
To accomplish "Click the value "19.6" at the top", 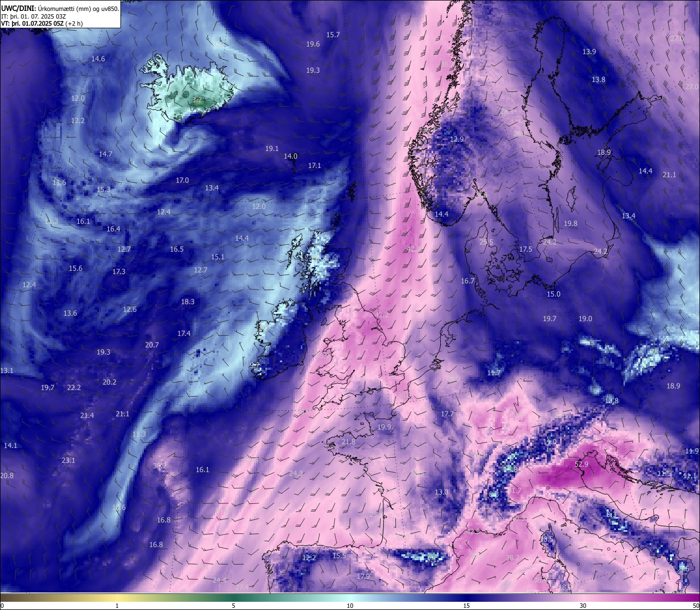I will click(x=313, y=44).
